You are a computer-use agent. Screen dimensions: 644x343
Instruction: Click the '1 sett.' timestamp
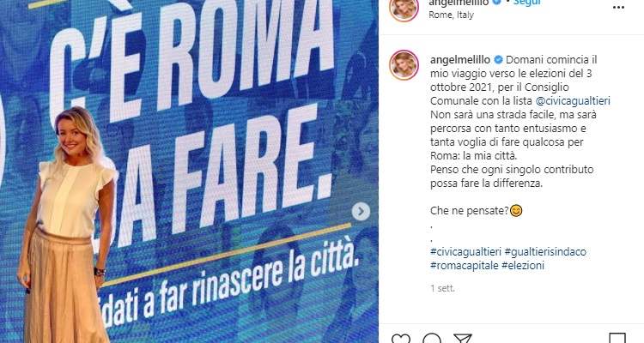(x=442, y=288)
